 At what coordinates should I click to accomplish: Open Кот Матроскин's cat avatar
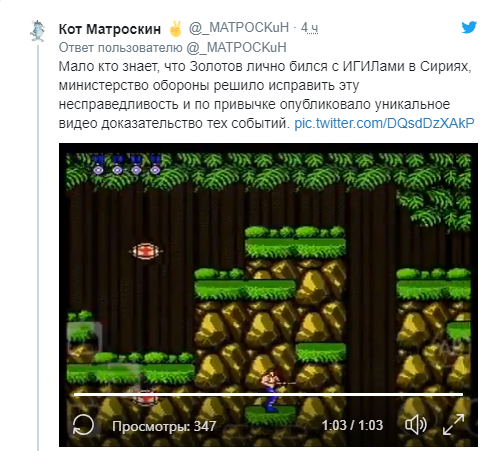tap(38, 31)
